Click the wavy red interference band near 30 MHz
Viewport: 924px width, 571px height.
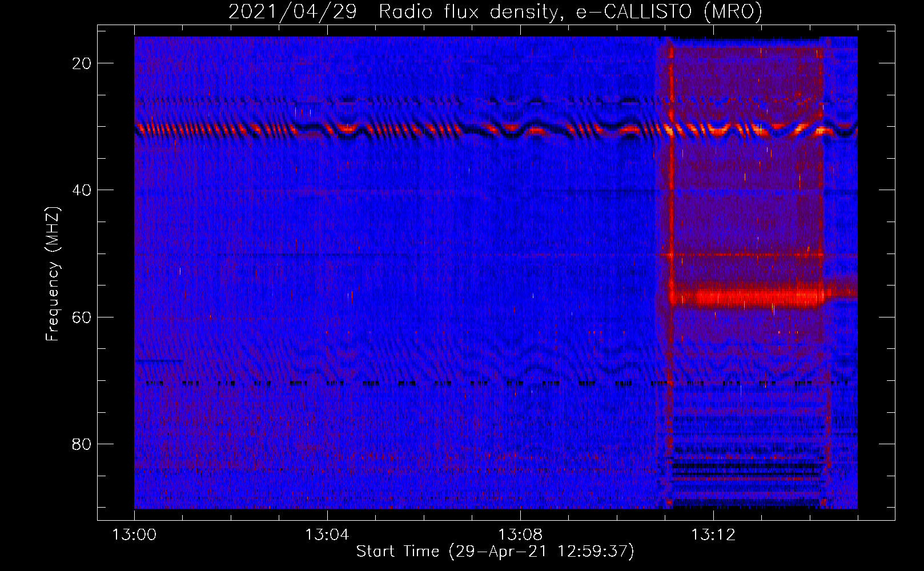pyautogui.click(x=496, y=130)
